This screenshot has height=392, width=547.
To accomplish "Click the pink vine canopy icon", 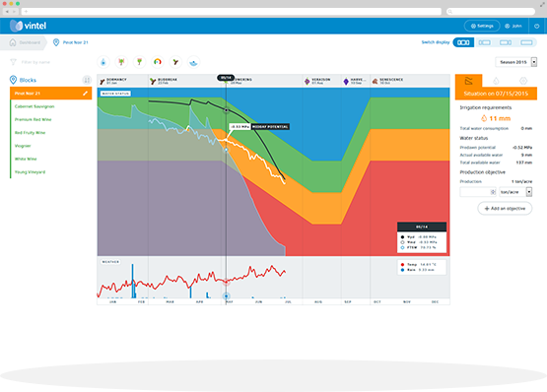I will (121, 62).
